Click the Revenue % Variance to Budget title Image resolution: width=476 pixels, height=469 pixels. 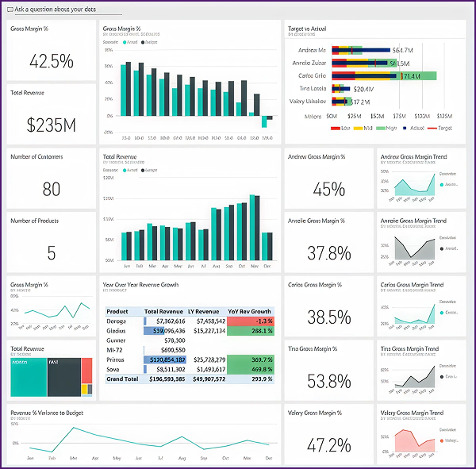coord(47,413)
